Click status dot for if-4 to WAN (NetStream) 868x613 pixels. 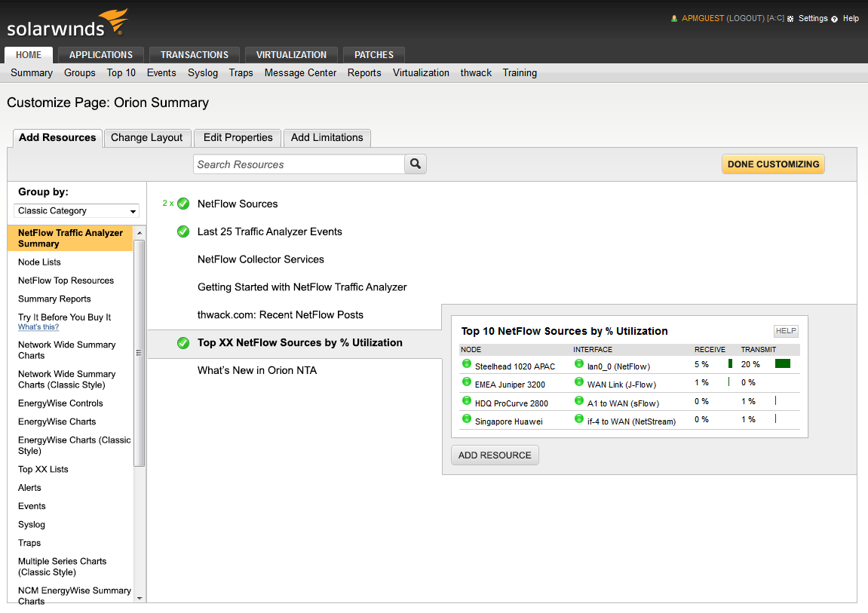[579, 418]
